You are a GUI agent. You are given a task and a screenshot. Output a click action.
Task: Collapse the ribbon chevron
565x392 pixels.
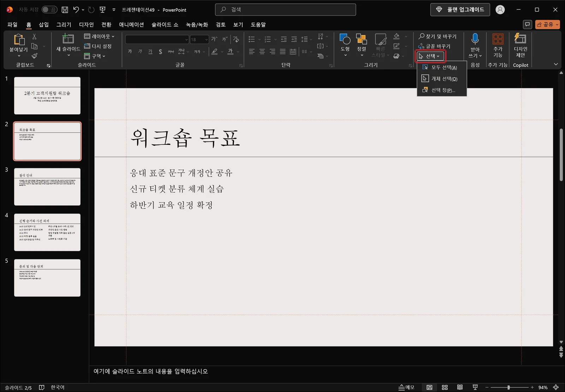point(556,64)
